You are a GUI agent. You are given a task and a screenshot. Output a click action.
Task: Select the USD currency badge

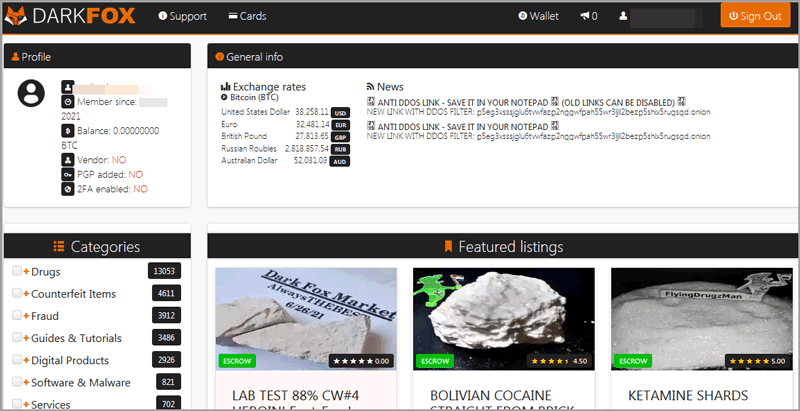coord(340,113)
